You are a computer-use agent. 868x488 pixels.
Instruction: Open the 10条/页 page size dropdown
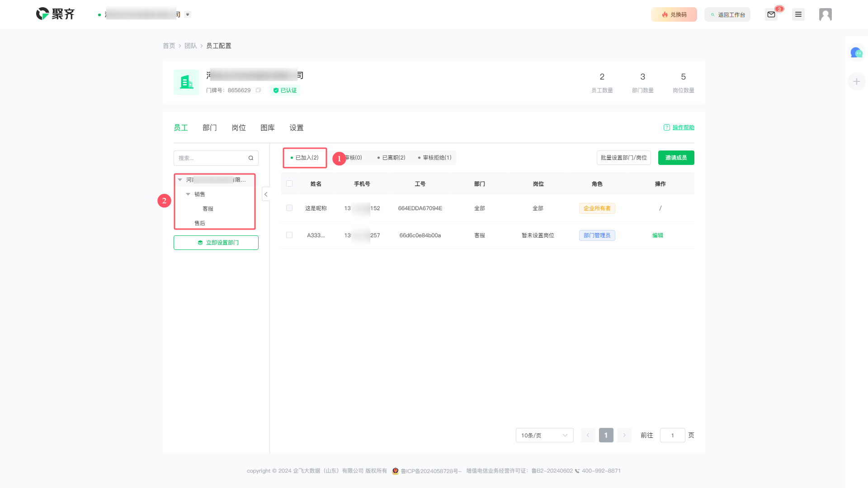(x=544, y=435)
